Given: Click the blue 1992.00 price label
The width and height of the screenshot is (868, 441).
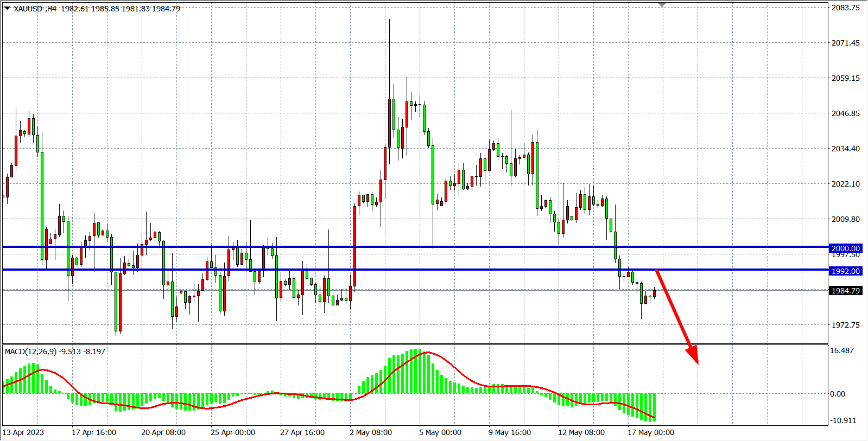Looking at the screenshot, I should 845,271.
